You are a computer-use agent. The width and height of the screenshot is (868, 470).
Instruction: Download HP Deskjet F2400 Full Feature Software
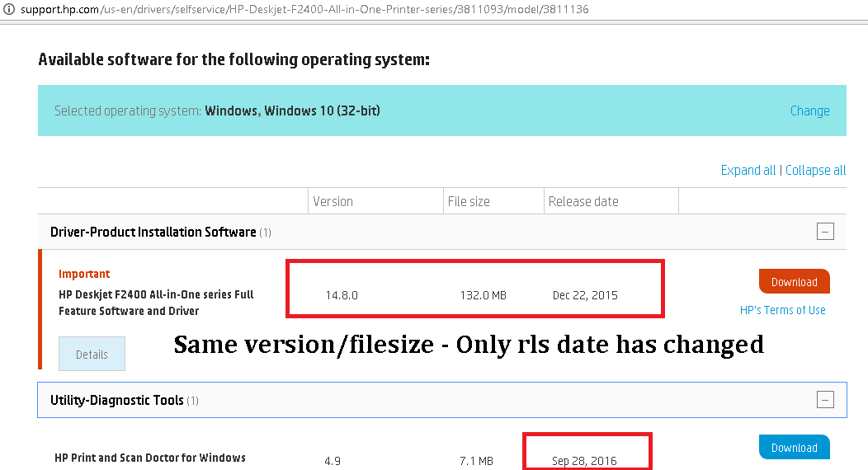coord(795,281)
